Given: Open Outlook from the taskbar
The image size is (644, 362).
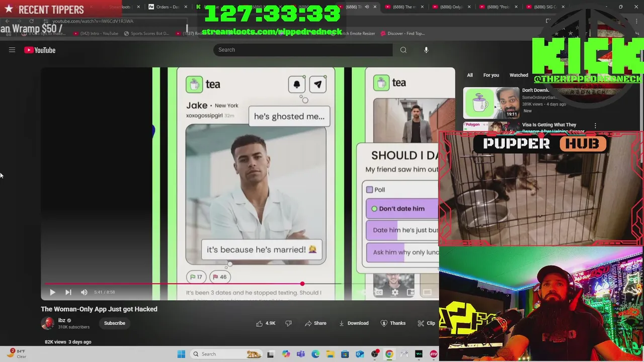Looking at the screenshot, I should pos(360,354).
